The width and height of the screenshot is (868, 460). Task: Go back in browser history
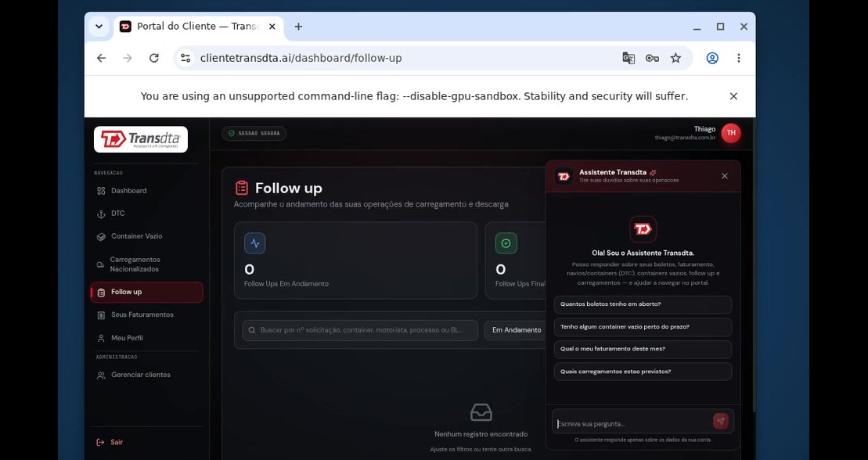point(101,58)
